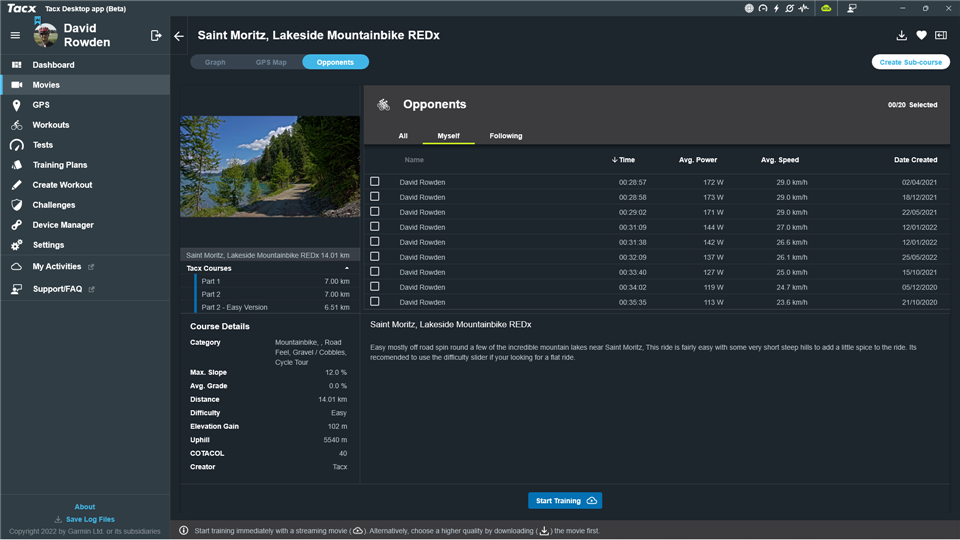960x540 pixels.
Task: Select opponent ride with time 00:28:57
Action: 375,182
